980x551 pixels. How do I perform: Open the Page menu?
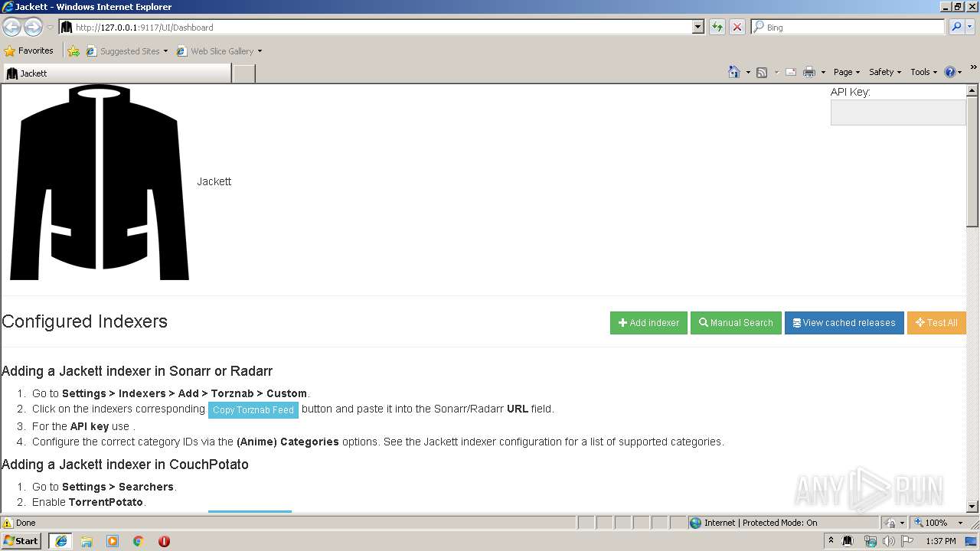pos(846,72)
